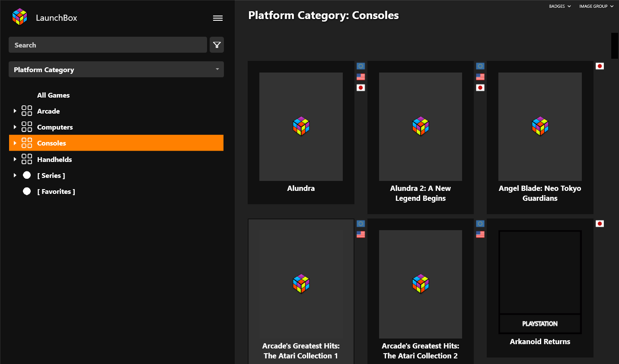Click the LaunchBox cube logo

click(20, 17)
